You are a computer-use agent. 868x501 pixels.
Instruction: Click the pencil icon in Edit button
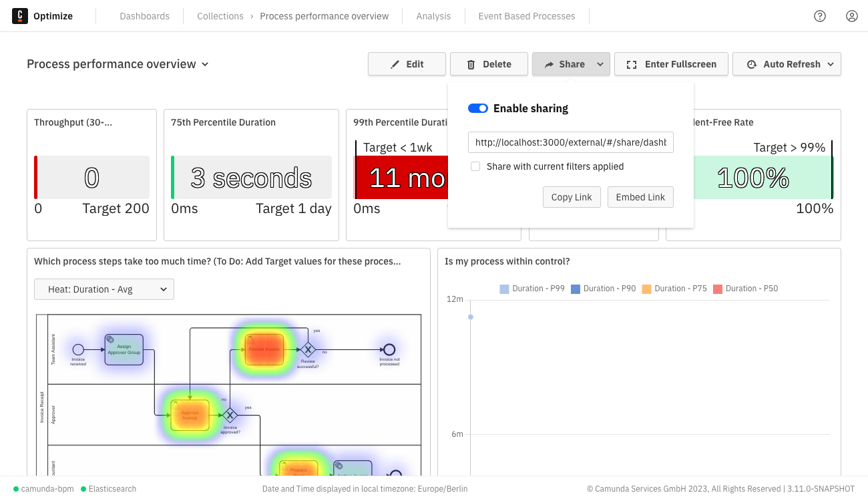coord(395,64)
